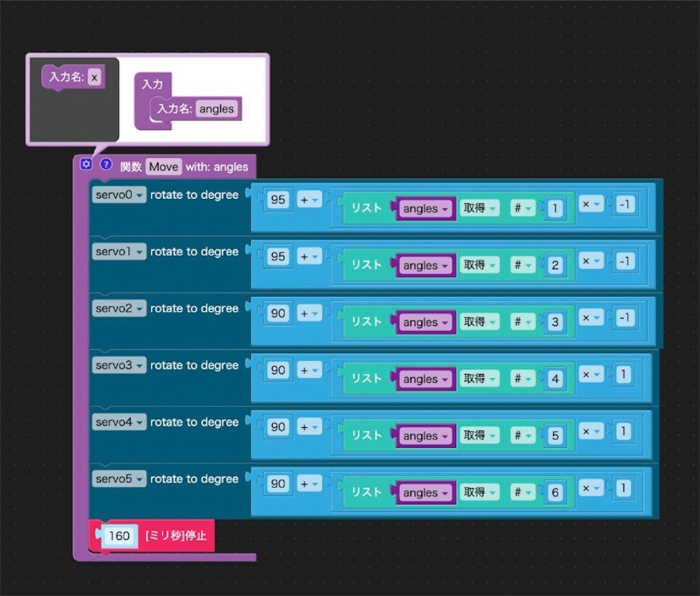Select the リスト get block in servo5 row
The height and width of the screenshot is (596, 700).
pyautogui.click(x=366, y=492)
